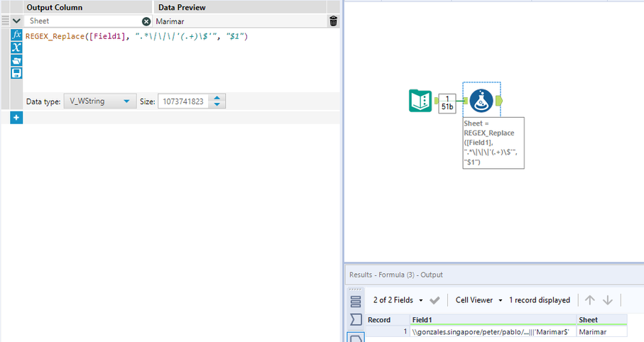Click the Output Column header
Viewport: 644px width, 342px height.
point(87,7)
